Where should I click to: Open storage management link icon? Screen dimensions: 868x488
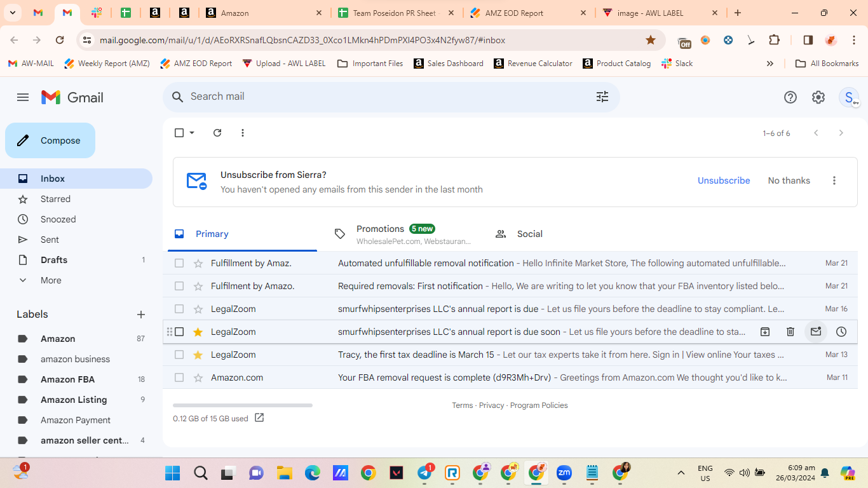pos(259,418)
